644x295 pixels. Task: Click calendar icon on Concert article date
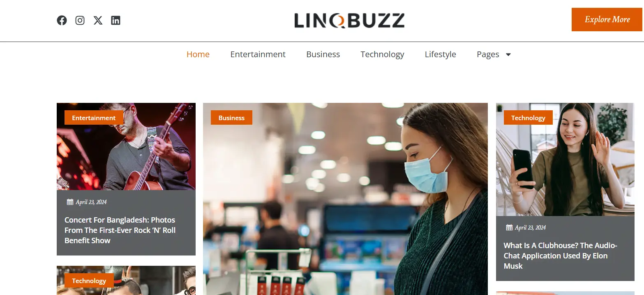click(x=70, y=202)
